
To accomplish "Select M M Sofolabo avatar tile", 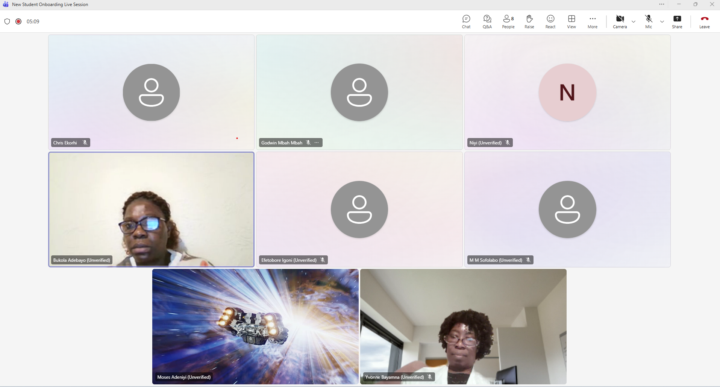I will (x=567, y=209).
